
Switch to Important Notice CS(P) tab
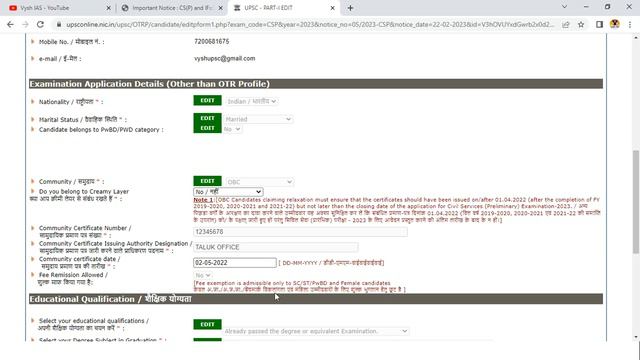coord(171,8)
